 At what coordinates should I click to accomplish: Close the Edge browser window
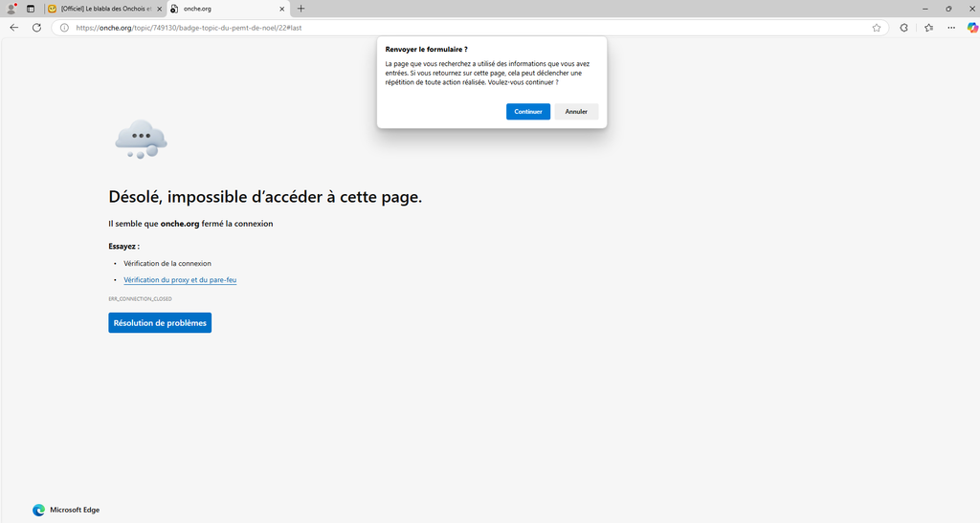tap(972, 9)
